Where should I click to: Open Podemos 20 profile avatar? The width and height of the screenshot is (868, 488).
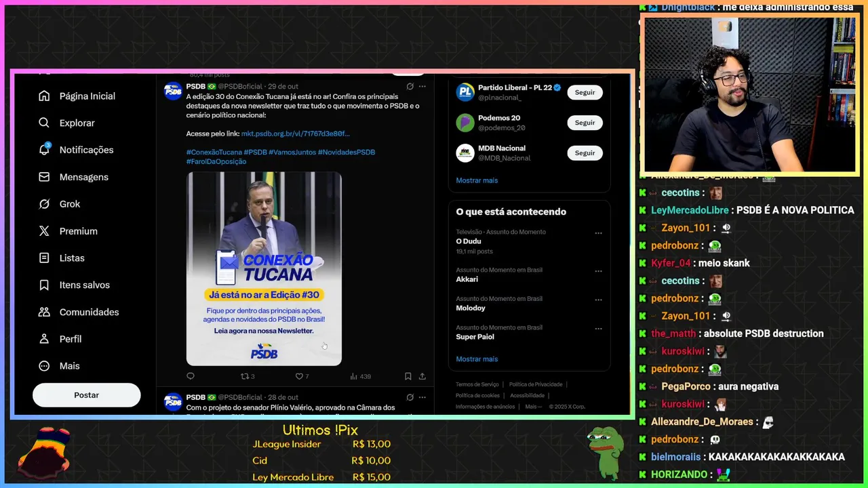pos(465,123)
